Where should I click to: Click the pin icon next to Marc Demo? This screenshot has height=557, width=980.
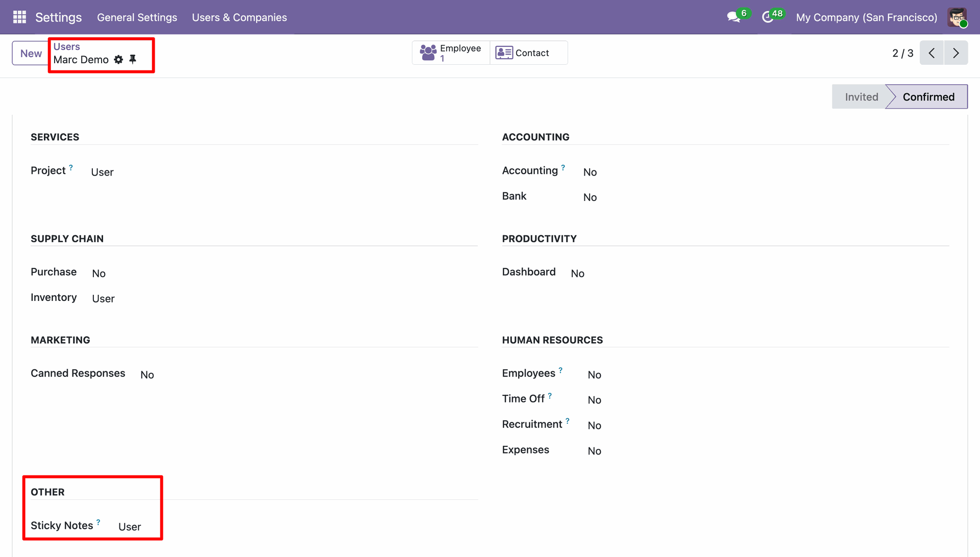(133, 60)
